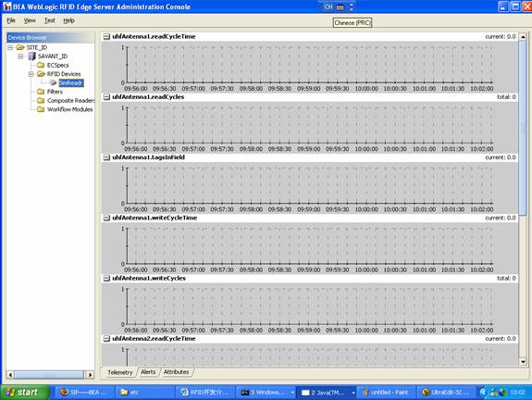Collapse the SITE_ID tree node

tap(10, 47)
